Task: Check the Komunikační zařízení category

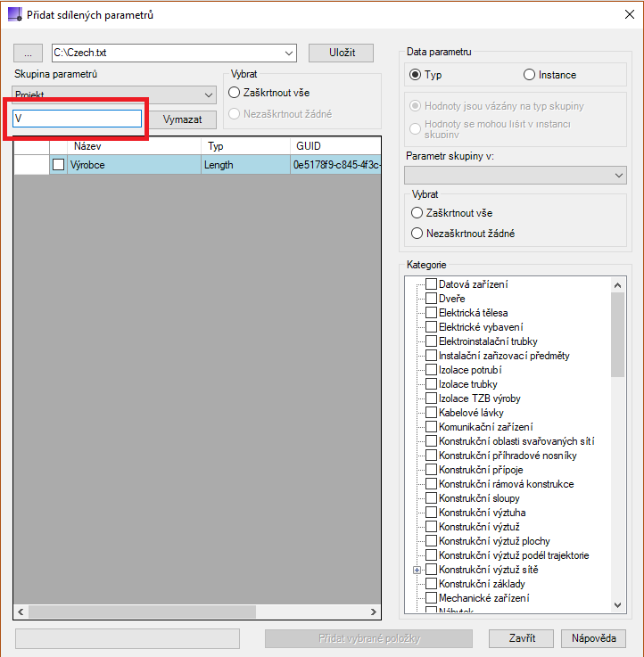Action: (x=431, y=426)
